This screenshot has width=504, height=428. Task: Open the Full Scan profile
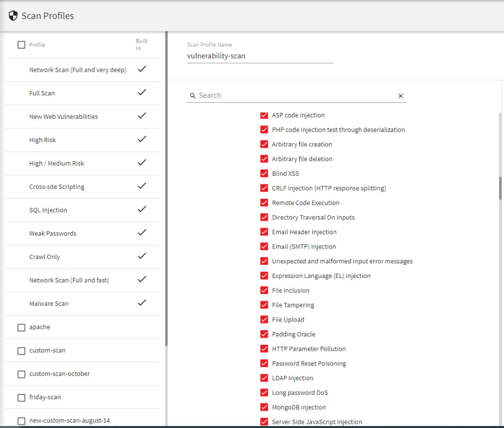click(x=43, y=93)
